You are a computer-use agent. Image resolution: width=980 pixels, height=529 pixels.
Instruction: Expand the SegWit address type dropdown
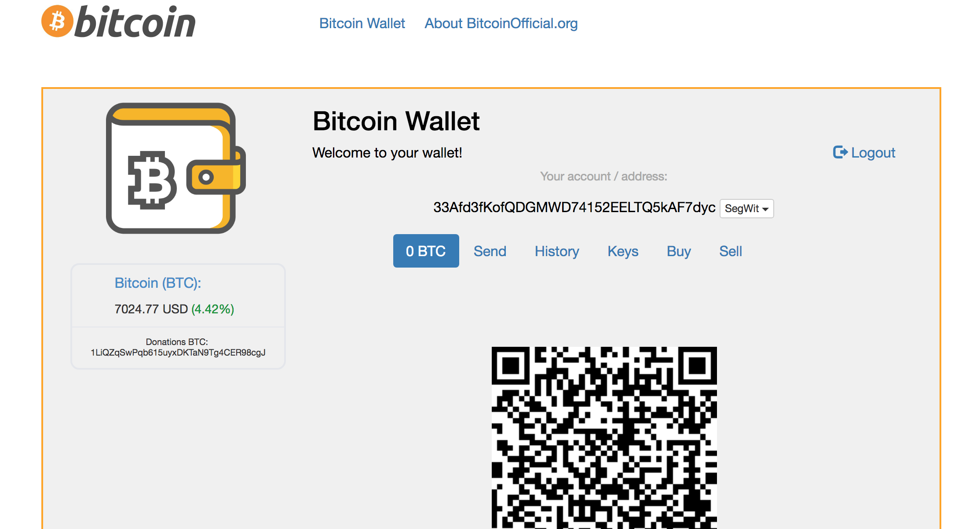point(746,208)
